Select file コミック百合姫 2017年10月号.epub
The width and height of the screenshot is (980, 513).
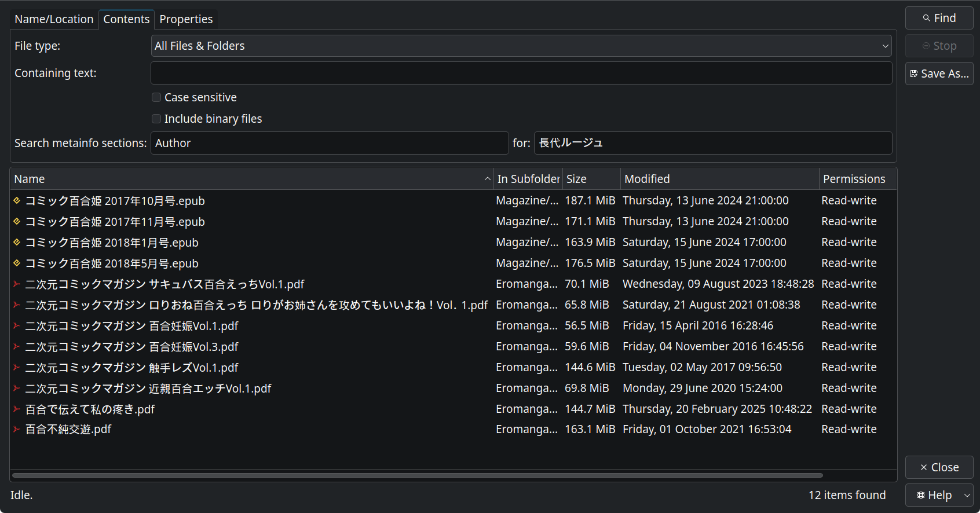coord(115,201)
